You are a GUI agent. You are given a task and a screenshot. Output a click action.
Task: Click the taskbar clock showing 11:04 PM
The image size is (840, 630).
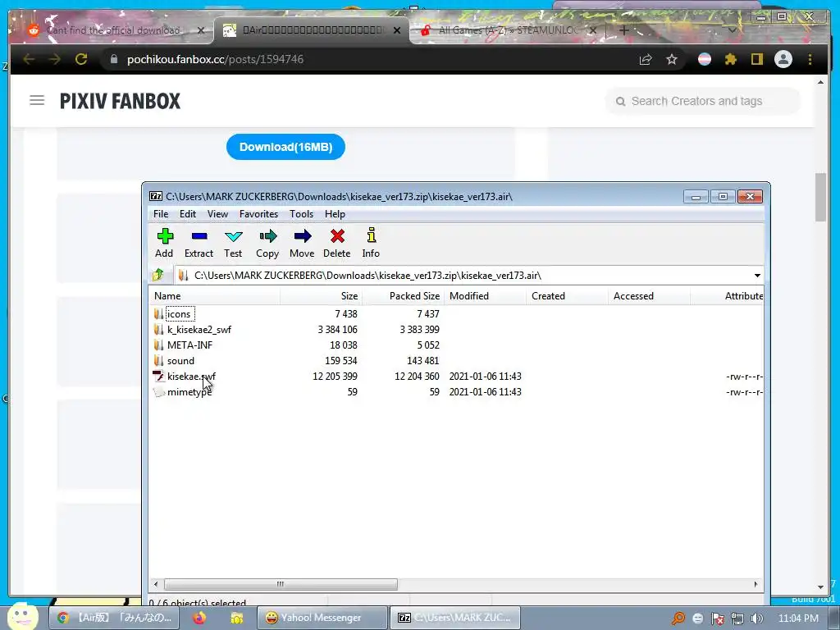point(798,619)
